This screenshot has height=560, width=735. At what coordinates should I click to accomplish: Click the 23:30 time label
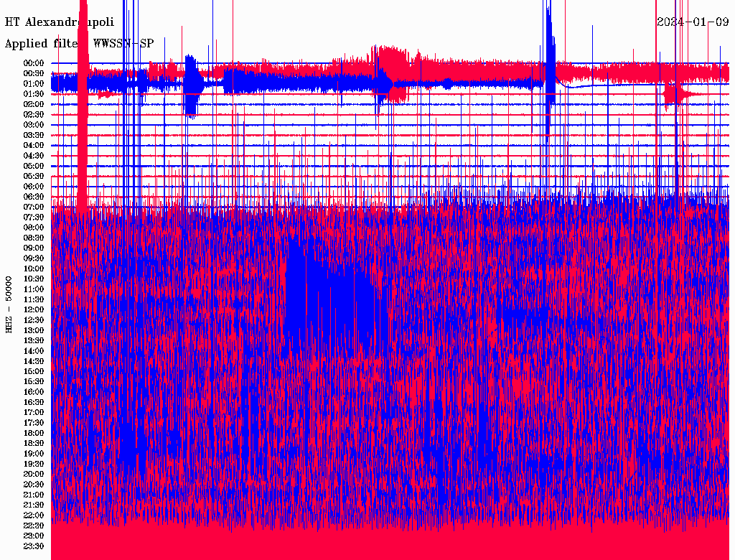coord(34,546)
